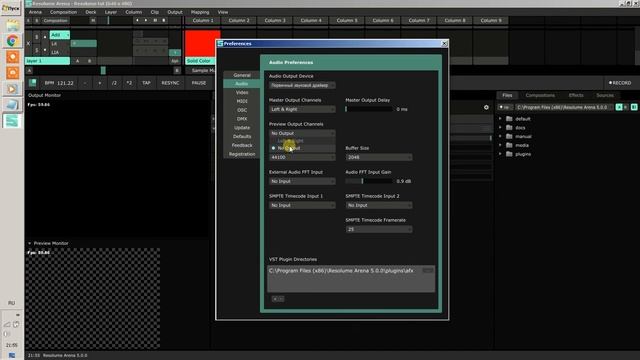Expand the default folder
Screen dimensions: 640x360
500,119
